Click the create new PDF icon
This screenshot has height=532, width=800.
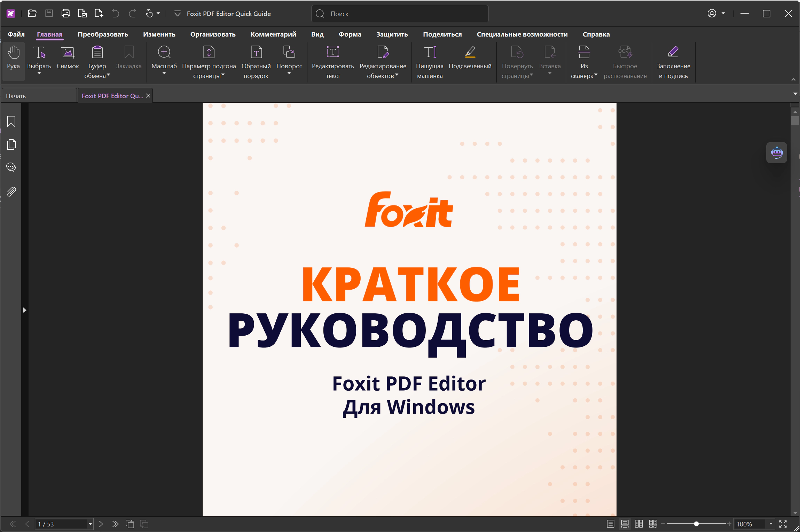(99, 14)
